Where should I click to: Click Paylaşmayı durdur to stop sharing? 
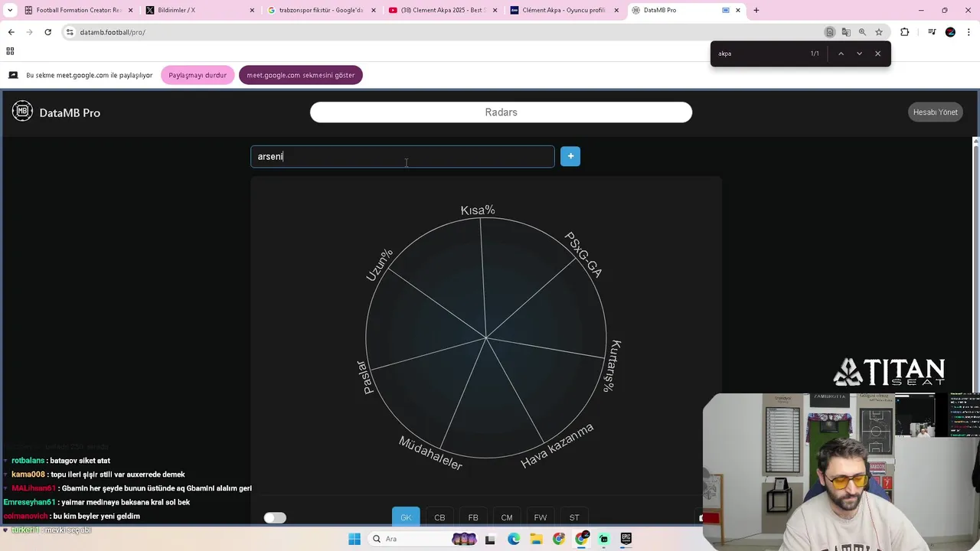(x=198, y=75)
